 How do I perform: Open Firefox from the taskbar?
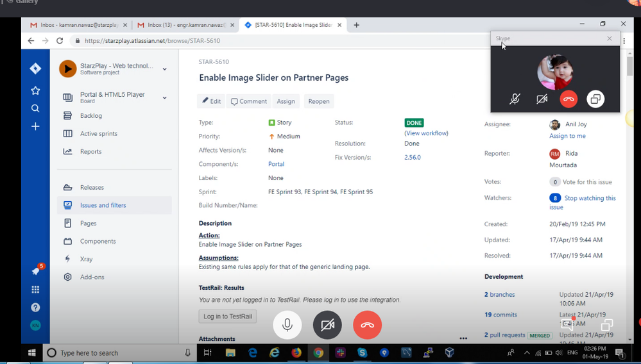click(x=296, y=352)
